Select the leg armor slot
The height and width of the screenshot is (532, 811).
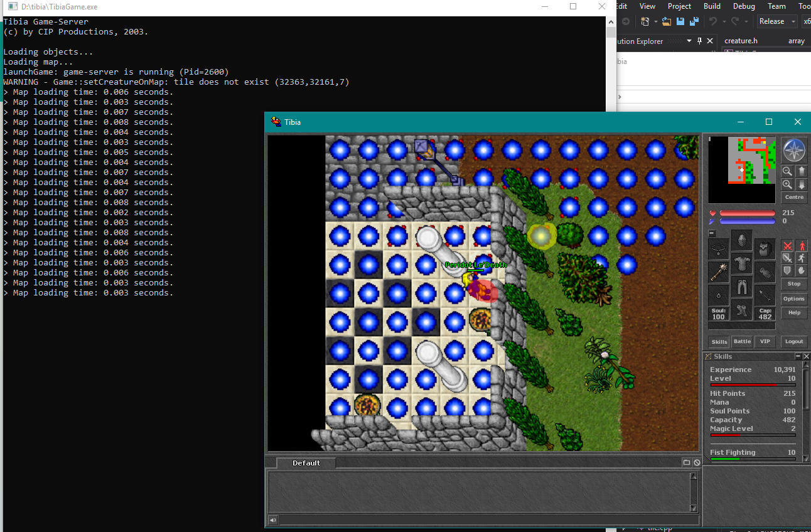pos(741,287)
